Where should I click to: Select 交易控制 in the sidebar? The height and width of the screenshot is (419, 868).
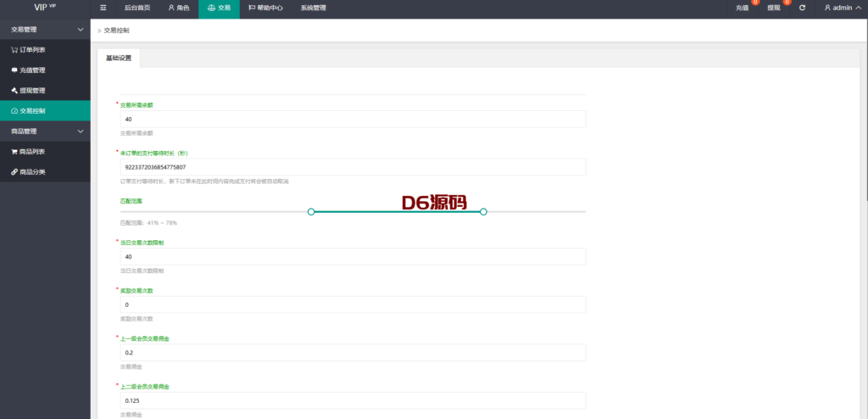click(45, 111)
